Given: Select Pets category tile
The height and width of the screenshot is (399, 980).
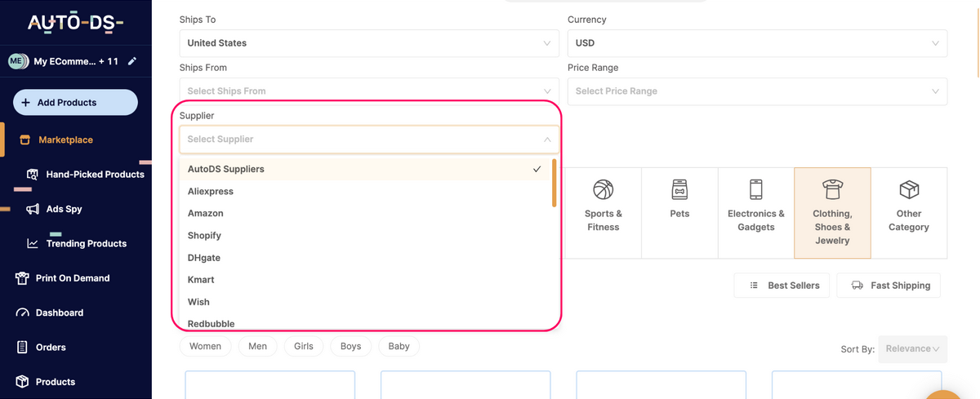Looking at the screenshot, I should [679, 213].
